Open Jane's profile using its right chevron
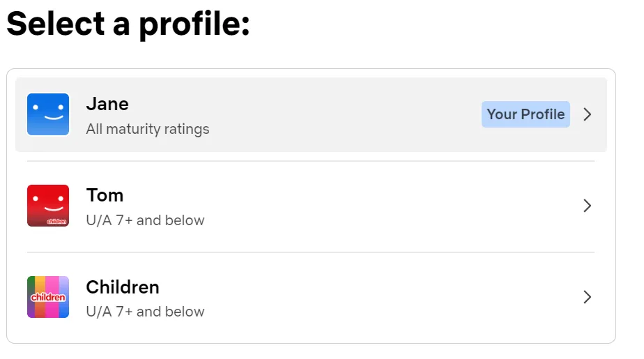 [x=588, y=114]
